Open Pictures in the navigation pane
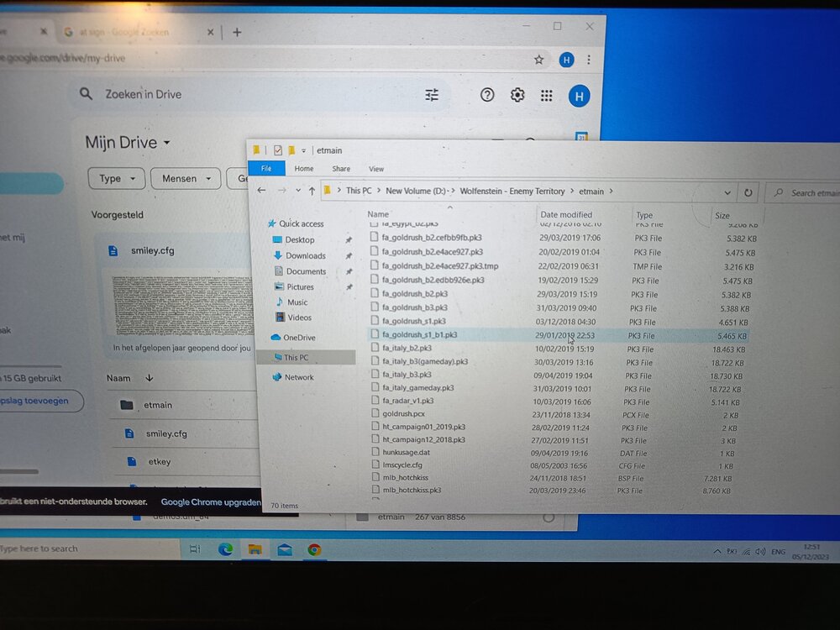The width and height of the screenshot is (840, 630). coord(300,286)
